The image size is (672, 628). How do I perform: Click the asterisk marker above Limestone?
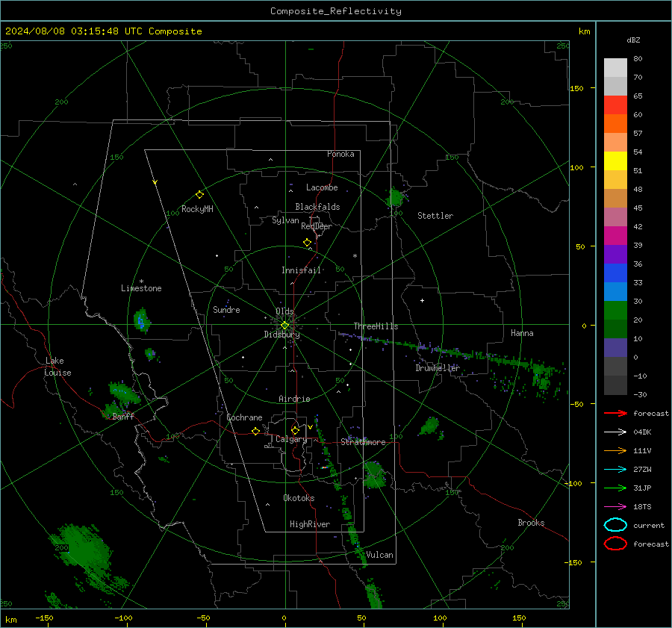pyautogui.click(x=141, y=282)
